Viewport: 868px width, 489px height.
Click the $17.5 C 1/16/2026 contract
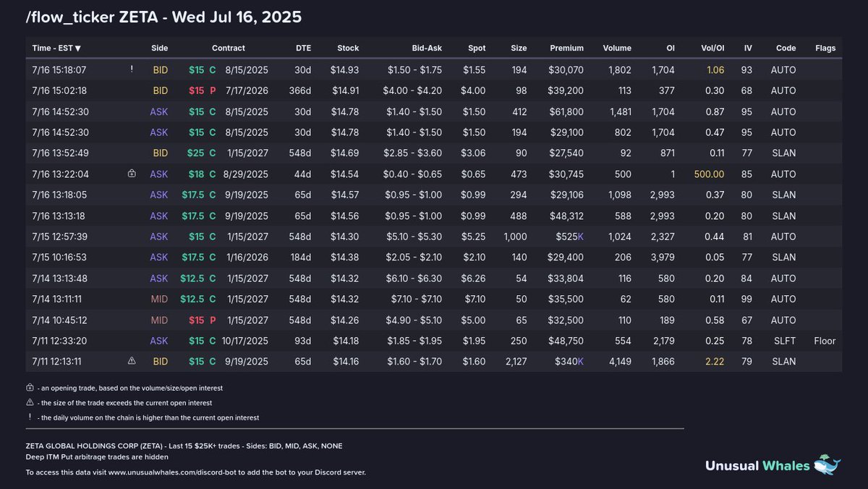[225, 258]
